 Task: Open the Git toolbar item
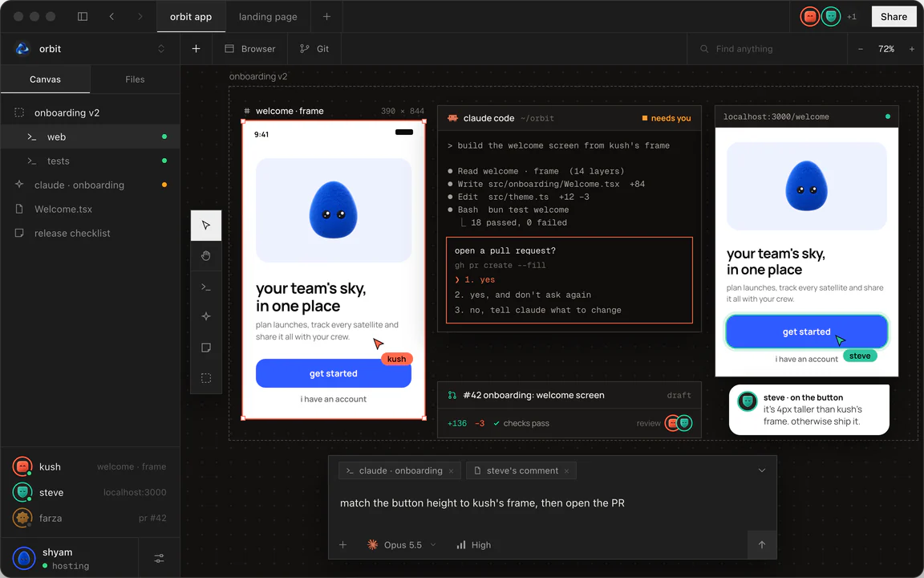[x=314, y=49]
